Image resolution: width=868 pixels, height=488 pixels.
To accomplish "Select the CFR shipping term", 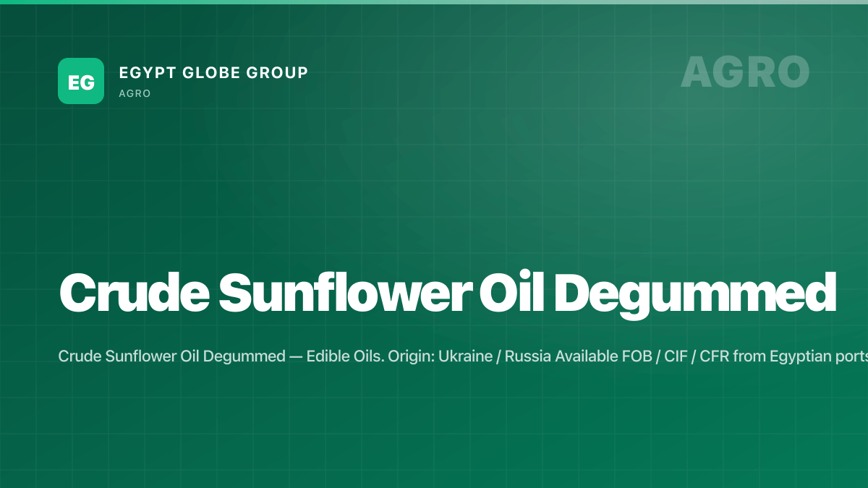I will pos(715,356).
